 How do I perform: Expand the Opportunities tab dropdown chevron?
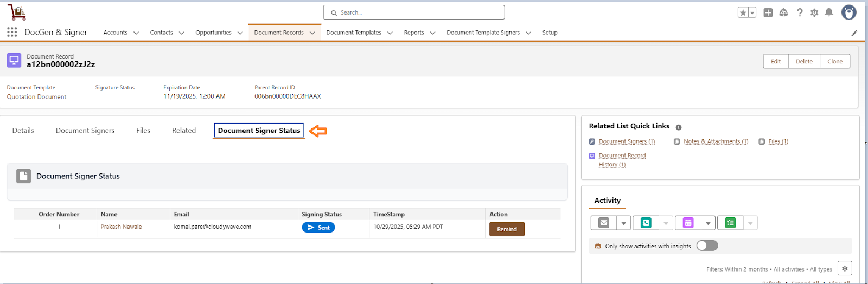240,33
